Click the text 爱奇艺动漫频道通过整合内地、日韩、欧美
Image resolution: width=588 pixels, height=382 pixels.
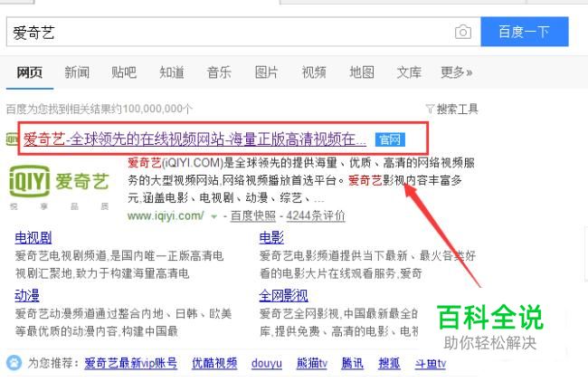click(123, 313)
